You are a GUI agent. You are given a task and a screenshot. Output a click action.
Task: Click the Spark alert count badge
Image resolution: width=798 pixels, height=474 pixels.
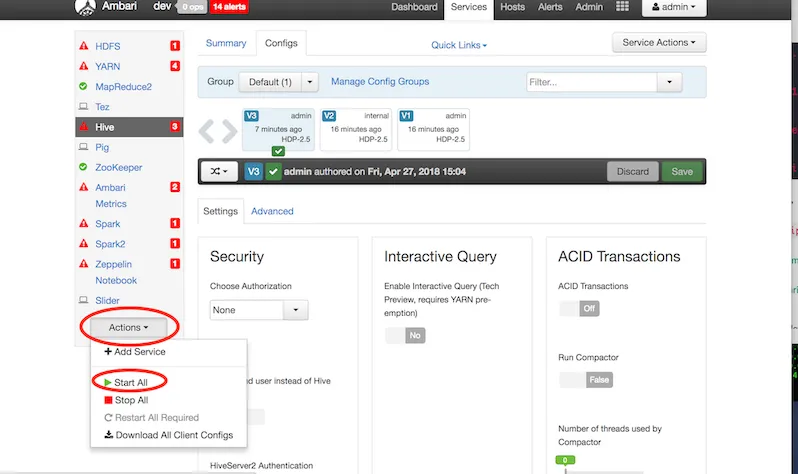[175, 224]
